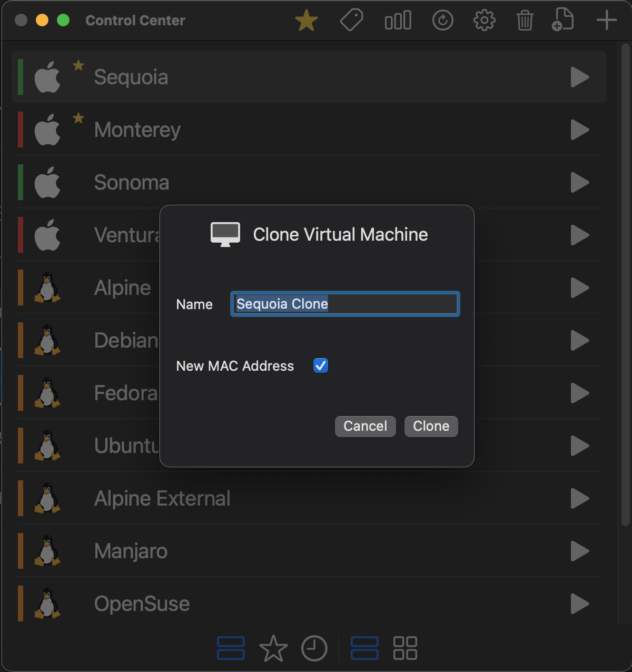Click the Tux penguin icon for OpenSuse
Image resolution: width=632 pixels, height=672 pixels.
[x=47, y=604]
